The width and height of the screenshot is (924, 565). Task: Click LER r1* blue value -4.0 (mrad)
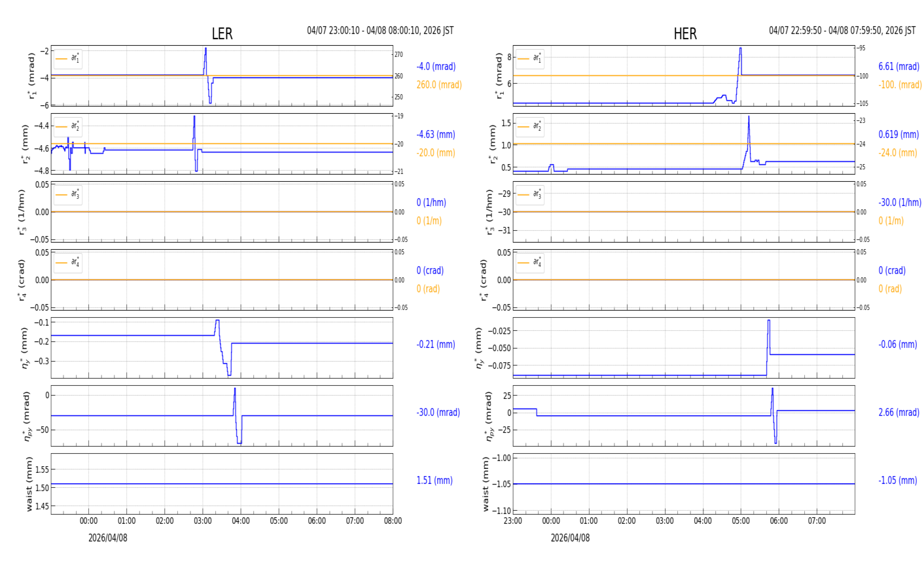pyautogui.click(x=436, y=67)
